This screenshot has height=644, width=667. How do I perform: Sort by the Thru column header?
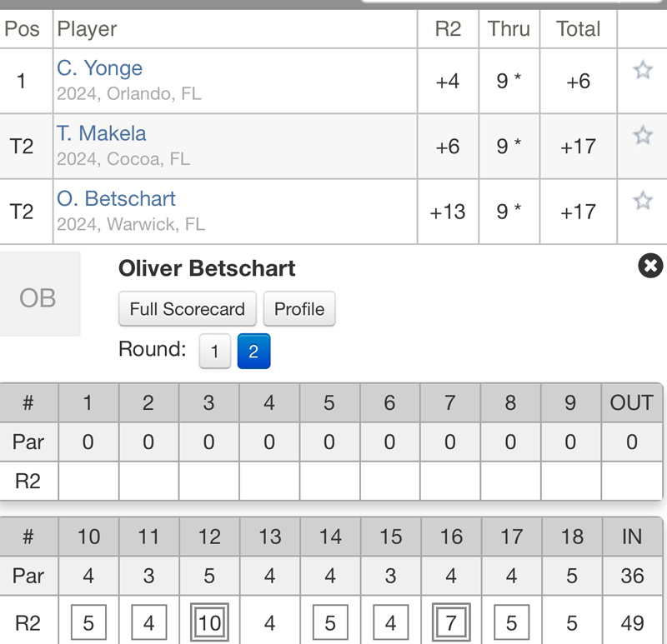pyautogui.click(x=509, y=29)
